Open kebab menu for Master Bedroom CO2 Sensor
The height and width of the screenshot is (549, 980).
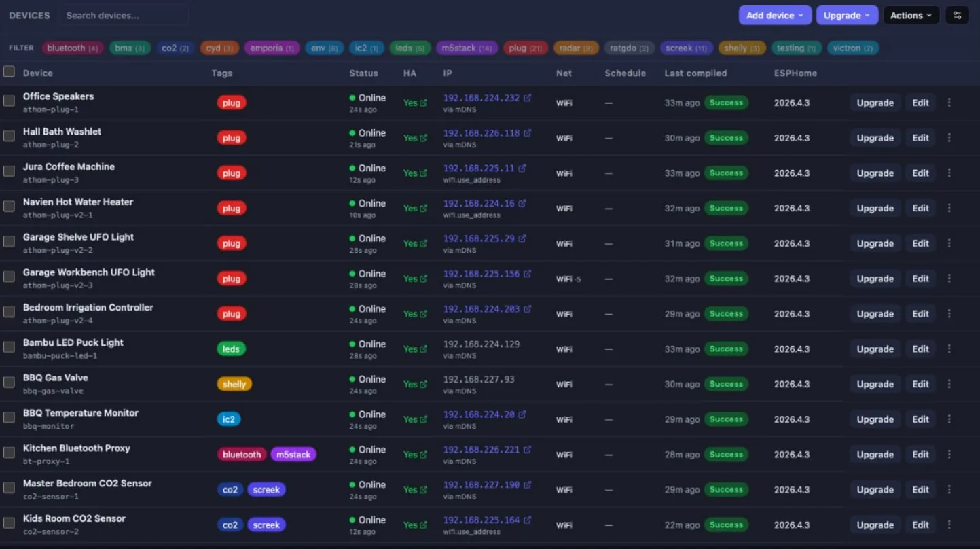[x=949, y=489]
